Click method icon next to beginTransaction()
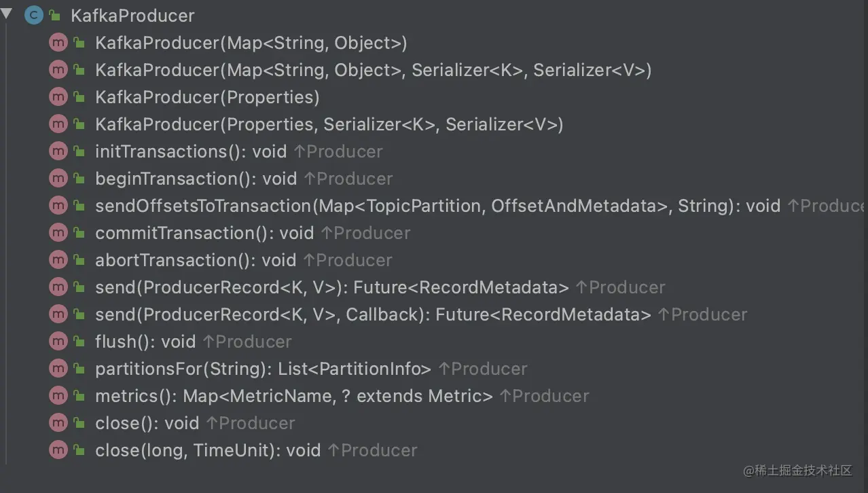 58,179
